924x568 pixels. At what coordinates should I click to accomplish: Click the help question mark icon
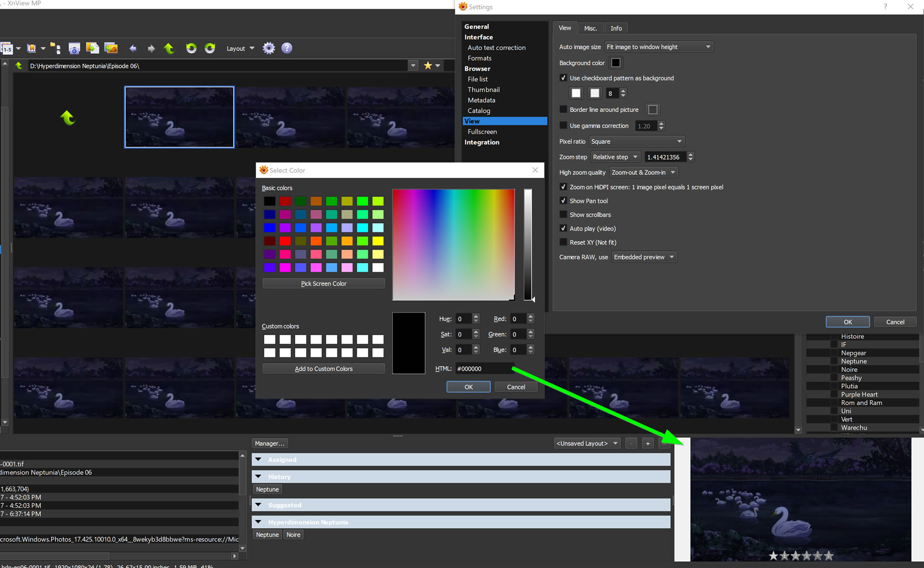(287, 48)
